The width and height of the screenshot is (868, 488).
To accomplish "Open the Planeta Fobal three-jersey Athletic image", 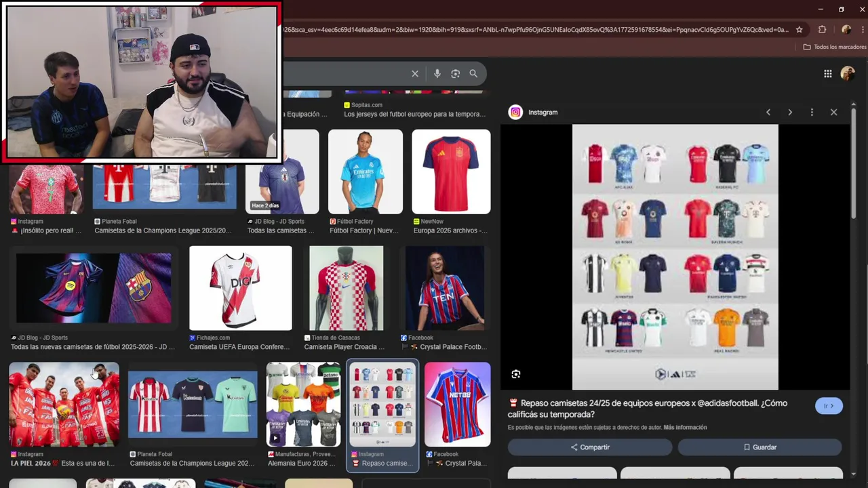I will point(193,405).
